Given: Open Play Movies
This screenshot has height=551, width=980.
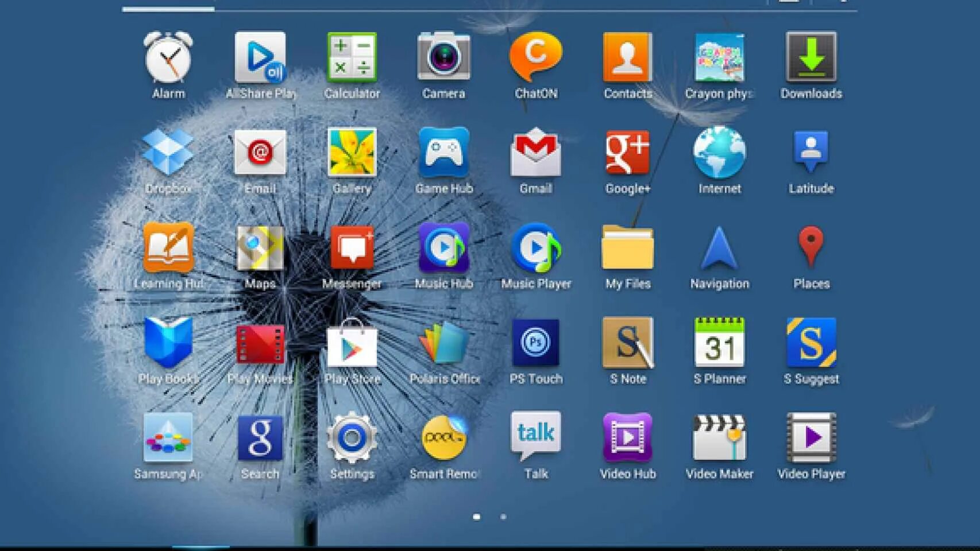Looking at the screenshot, I should (260, 344).
